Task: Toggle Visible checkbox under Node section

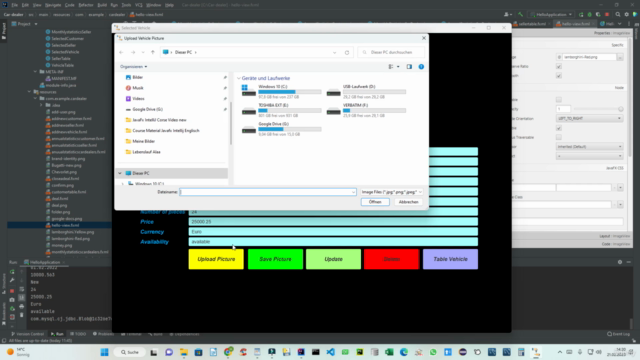Action: [x=559, y=128]
